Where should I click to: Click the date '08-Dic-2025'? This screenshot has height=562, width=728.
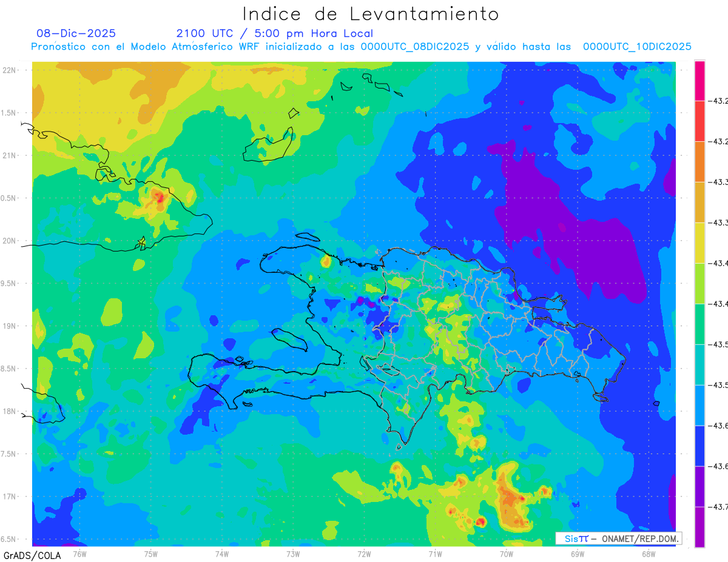[76, 33]
